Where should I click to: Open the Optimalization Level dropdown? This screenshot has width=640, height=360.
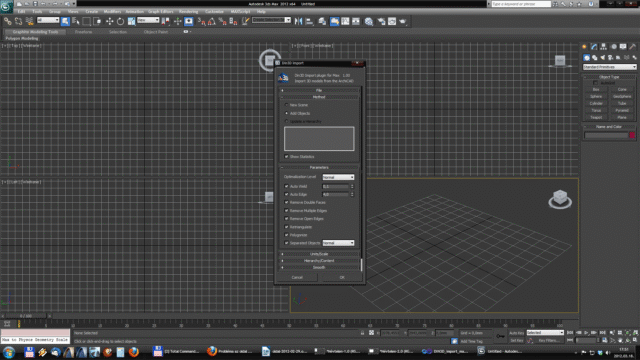338,177
